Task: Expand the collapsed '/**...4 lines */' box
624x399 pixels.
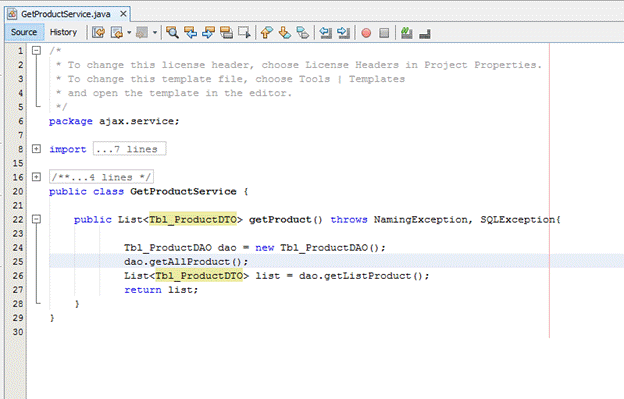Action: click(x=101, y=177)
